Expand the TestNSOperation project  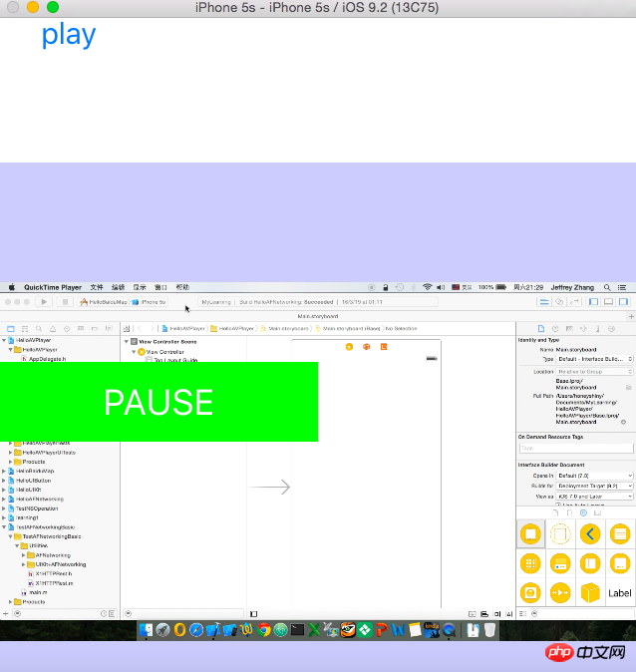click(4, 508)
